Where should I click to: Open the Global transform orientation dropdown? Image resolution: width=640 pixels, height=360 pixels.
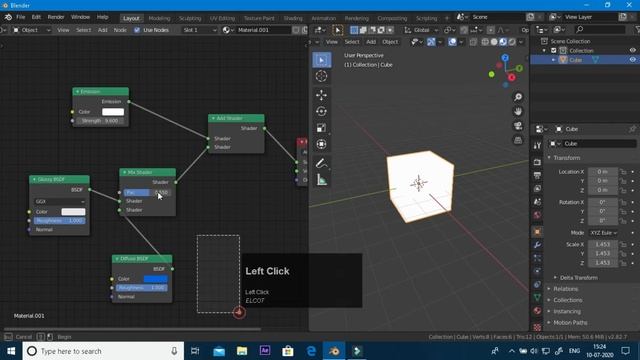tap(421, 30)
